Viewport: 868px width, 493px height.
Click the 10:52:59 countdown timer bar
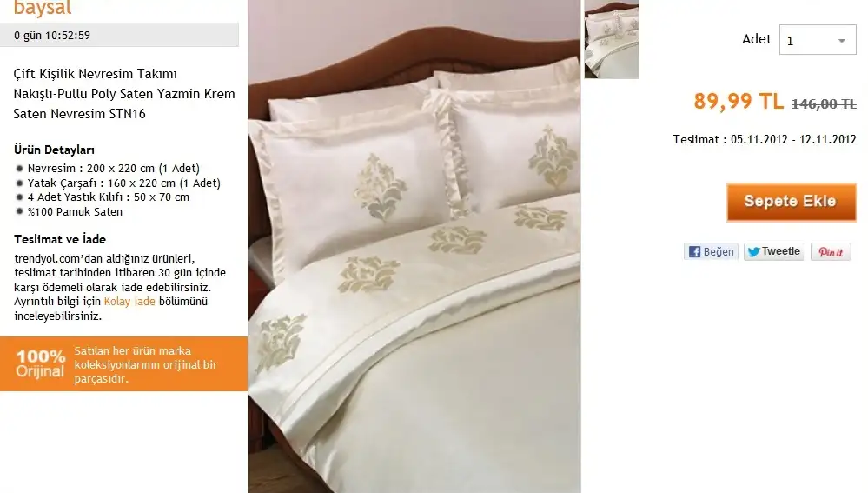point(119,35)
